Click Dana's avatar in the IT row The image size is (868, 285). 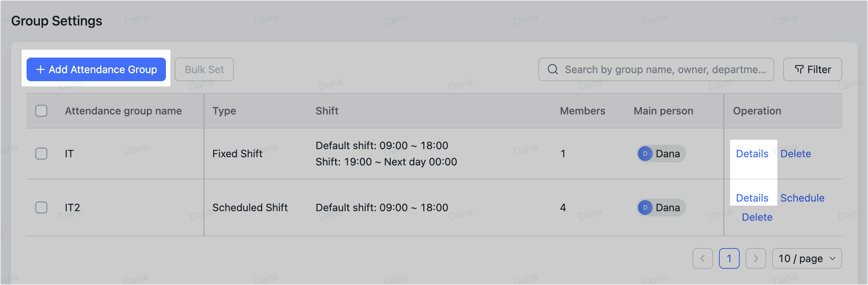click(x=645, y=154)
